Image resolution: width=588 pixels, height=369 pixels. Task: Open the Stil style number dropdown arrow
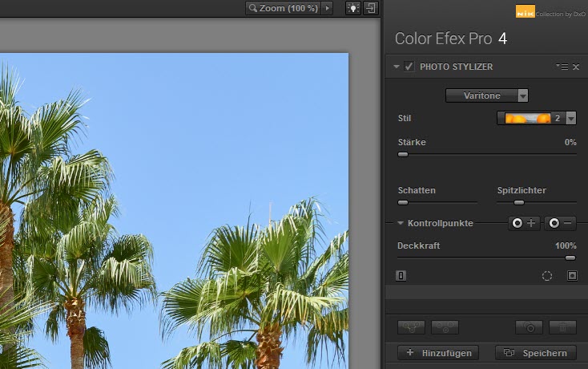point(570,118)
